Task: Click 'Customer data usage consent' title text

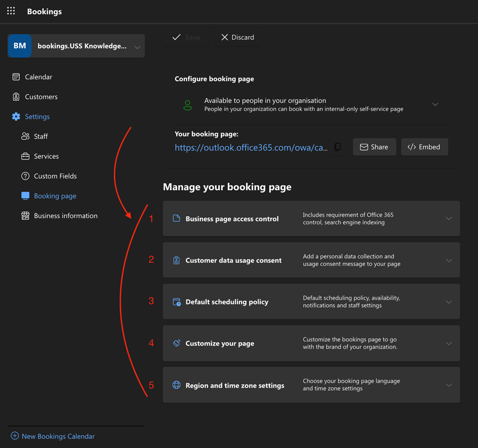Action: point(234,260)
